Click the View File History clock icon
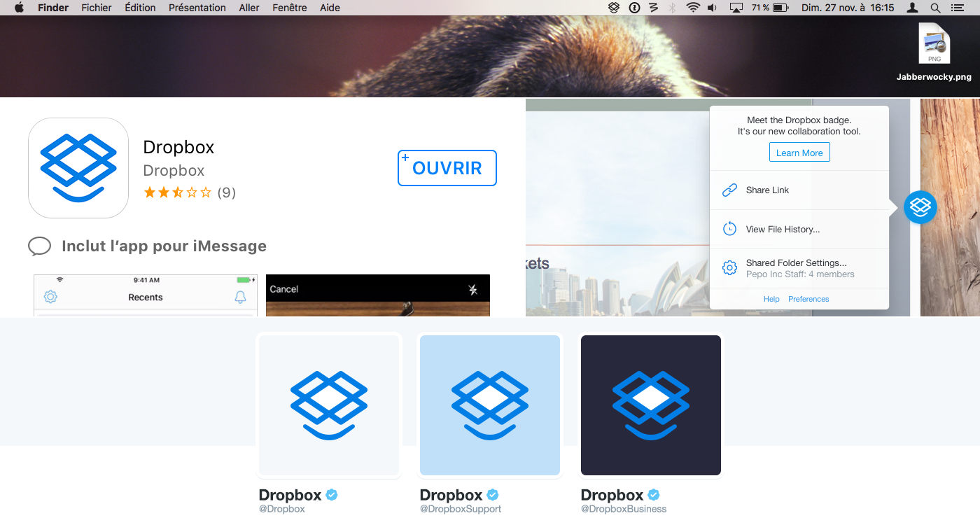 point(729,229)
